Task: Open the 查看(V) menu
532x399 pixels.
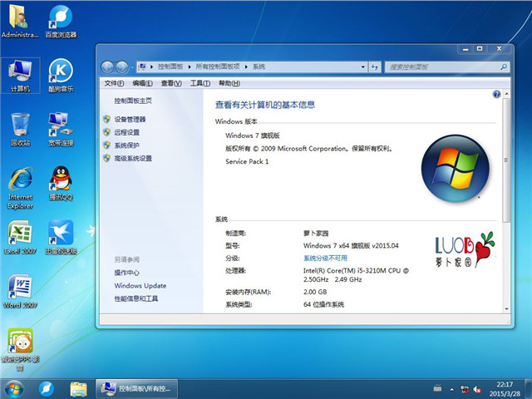Action: (x=171, y=83)
